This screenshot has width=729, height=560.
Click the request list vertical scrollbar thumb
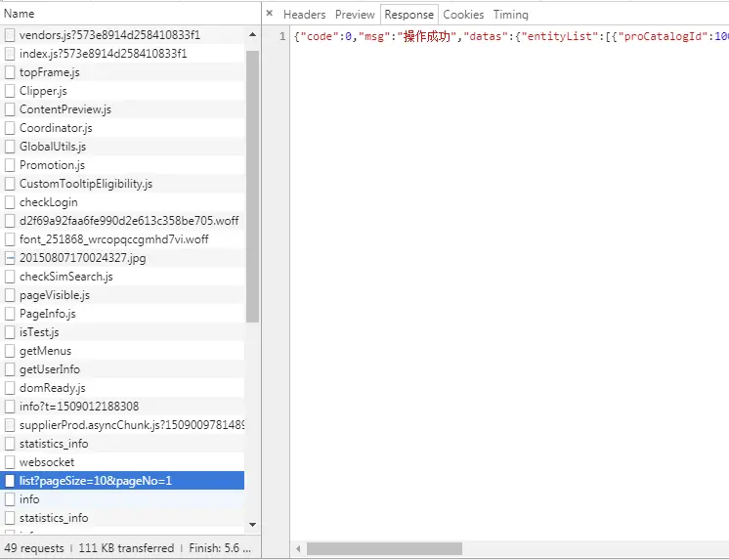pyautogui.click(x=252, y=187)
